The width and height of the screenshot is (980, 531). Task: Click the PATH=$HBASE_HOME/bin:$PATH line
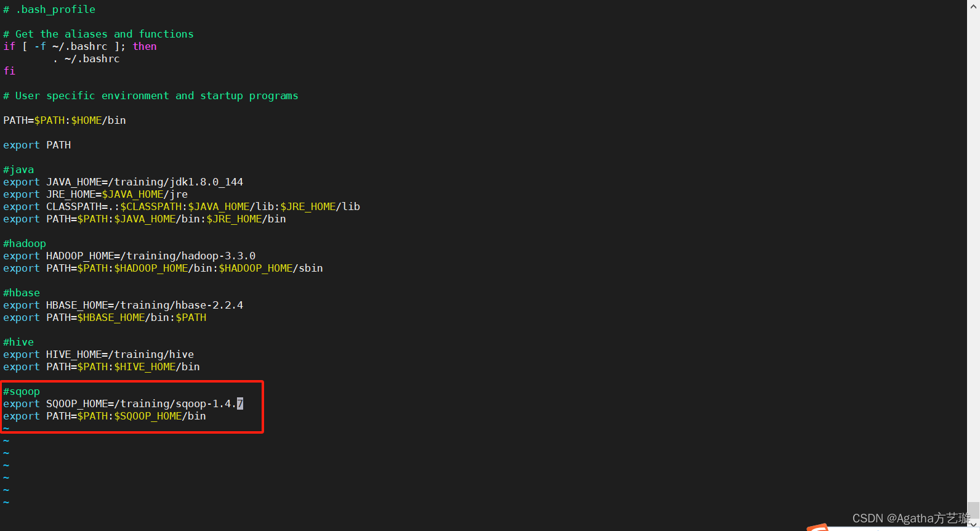(x=105, y=317)
